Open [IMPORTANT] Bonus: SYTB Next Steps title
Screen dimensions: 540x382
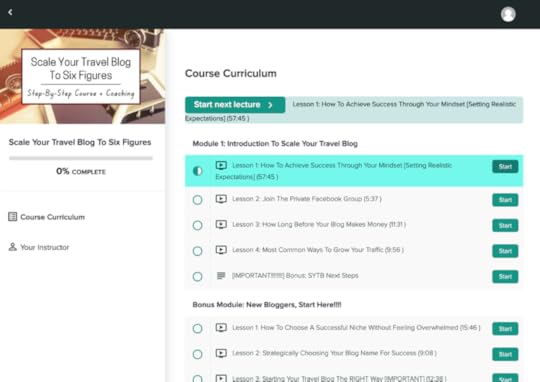[x=295, y=275]
